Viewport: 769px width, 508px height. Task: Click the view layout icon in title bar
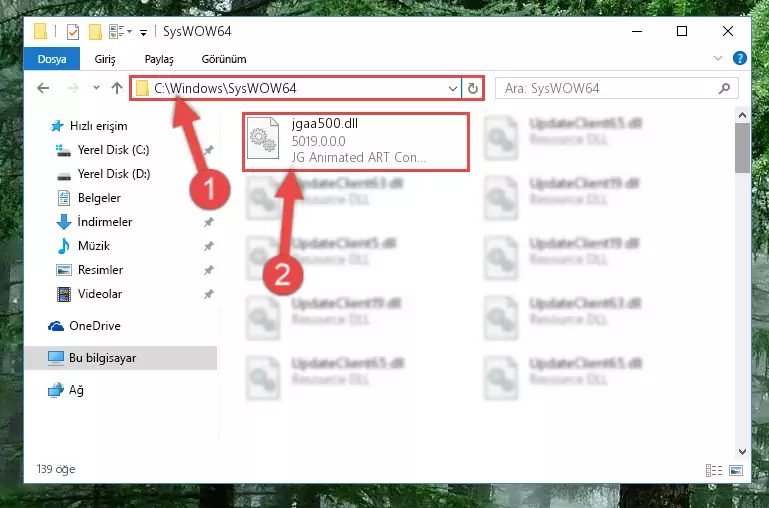point(117,32)
